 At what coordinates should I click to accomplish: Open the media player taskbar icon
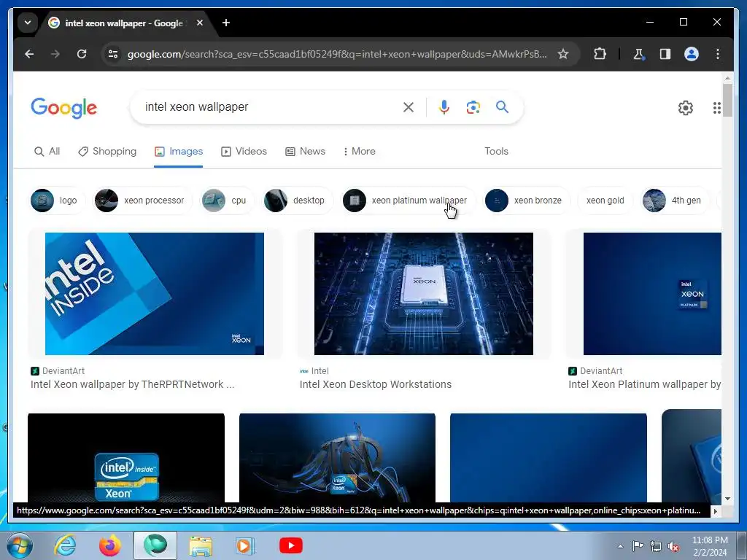pyautogui.click(x=245, y=545)
